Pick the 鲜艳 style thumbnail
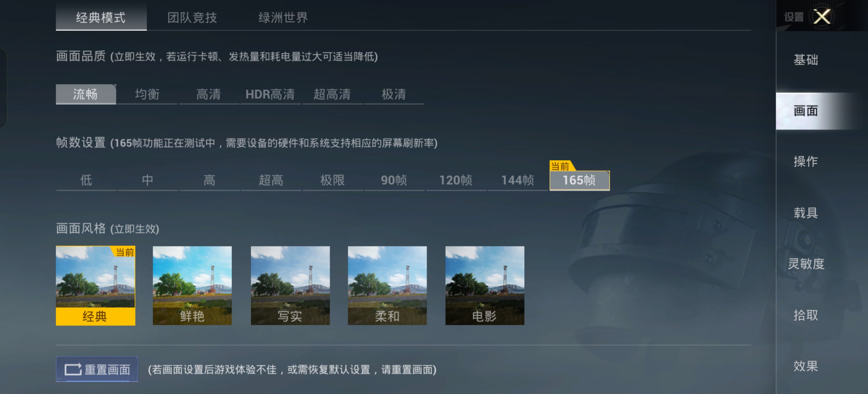Image resolution: width=868 pixels, height=394 pixels. click(192, 286)
